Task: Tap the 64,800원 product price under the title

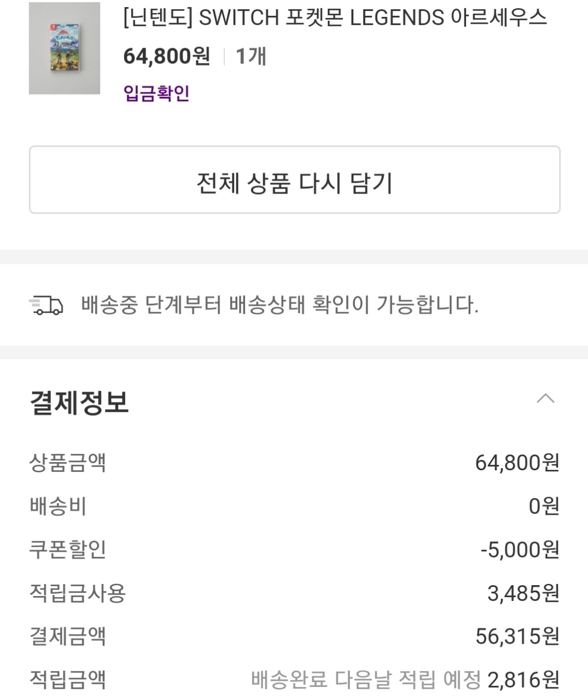Action: click(167, 56)
